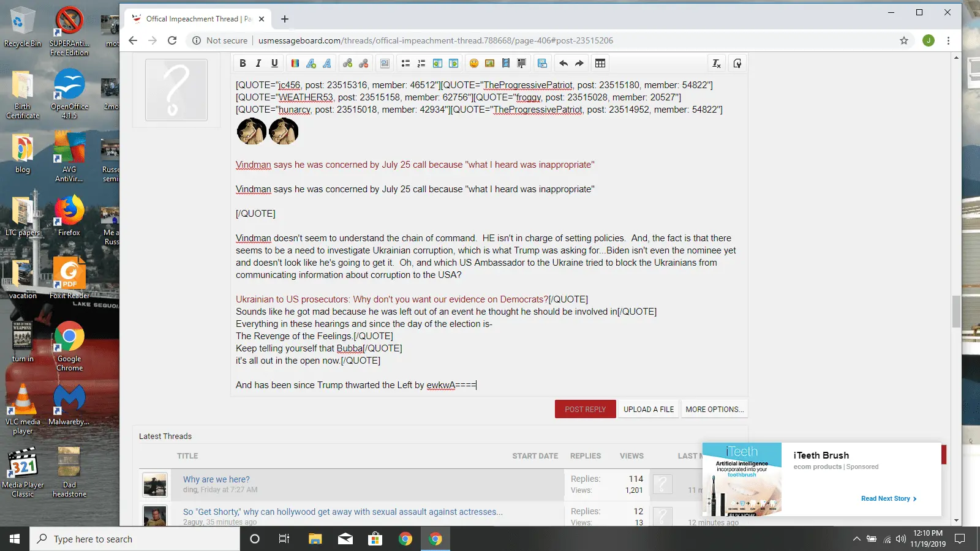Click the insert media icon
The height and width of the screenshot is (551, 980).
506,63
